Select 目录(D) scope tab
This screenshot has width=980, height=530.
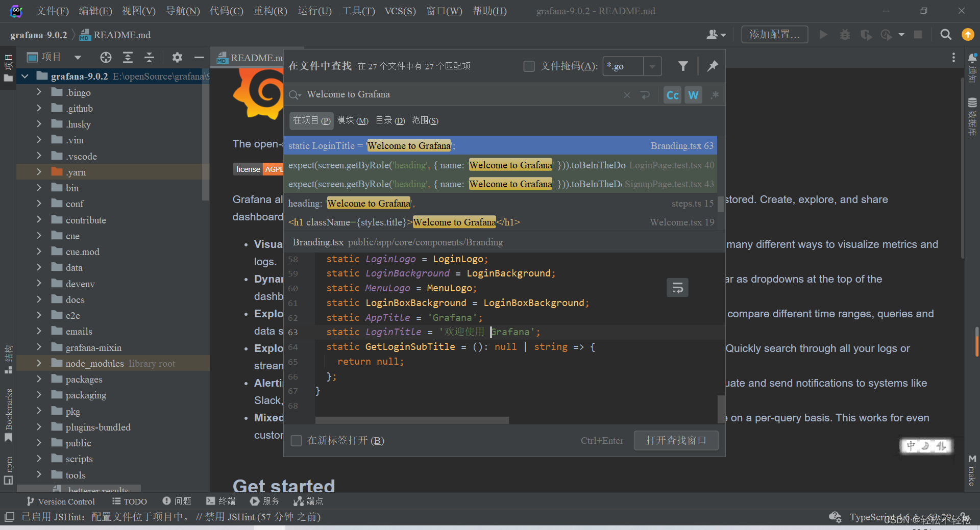tap(390, 120)
